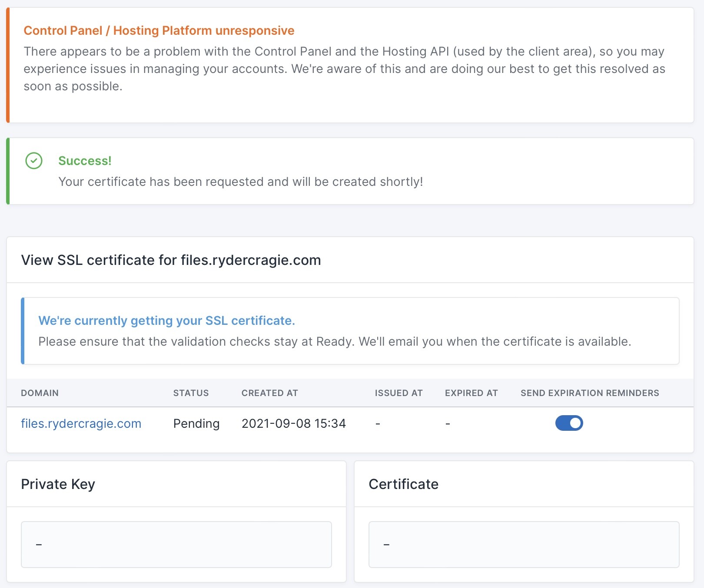Click the green Success! heading
The width and height of the screenshot is (704, 588).
coord(85,161)
